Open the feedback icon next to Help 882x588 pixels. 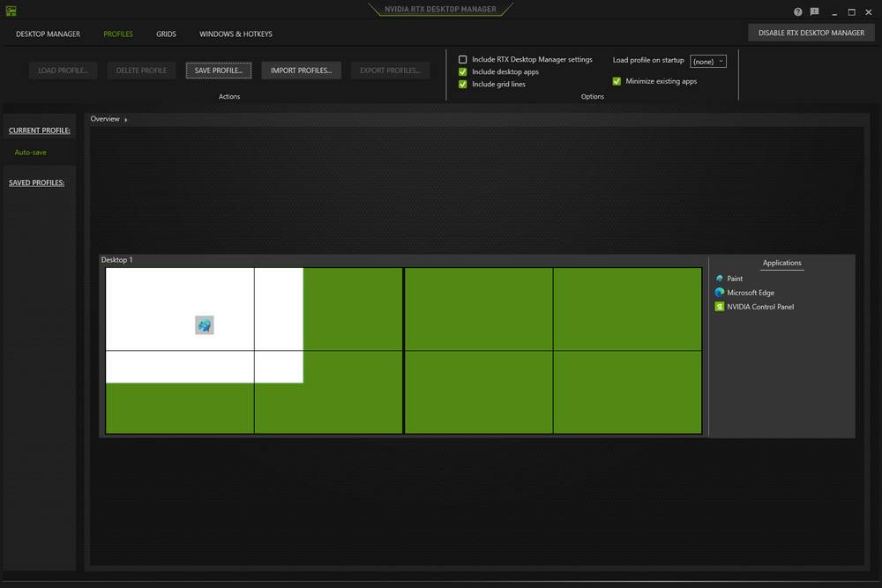pyautogui.click(x=813, y=11)
